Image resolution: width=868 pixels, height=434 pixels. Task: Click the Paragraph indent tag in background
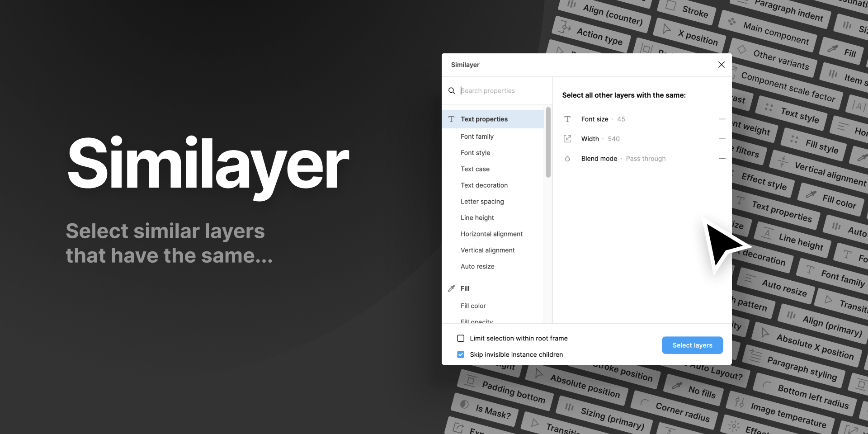point(782,8)
